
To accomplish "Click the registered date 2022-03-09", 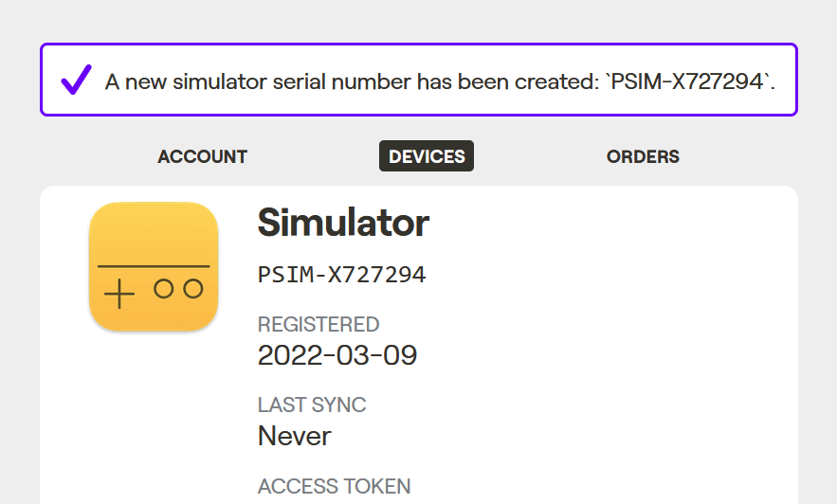I will click(337, 355).
